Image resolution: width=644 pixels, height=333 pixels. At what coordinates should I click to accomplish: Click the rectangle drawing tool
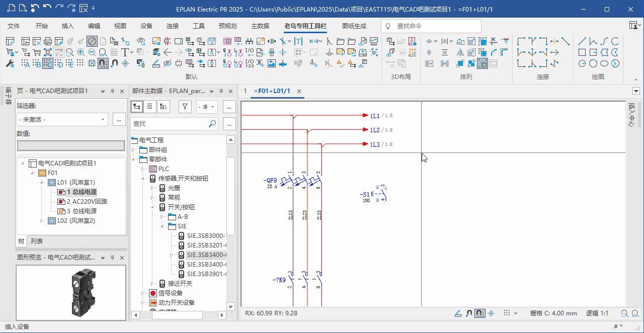582,52
